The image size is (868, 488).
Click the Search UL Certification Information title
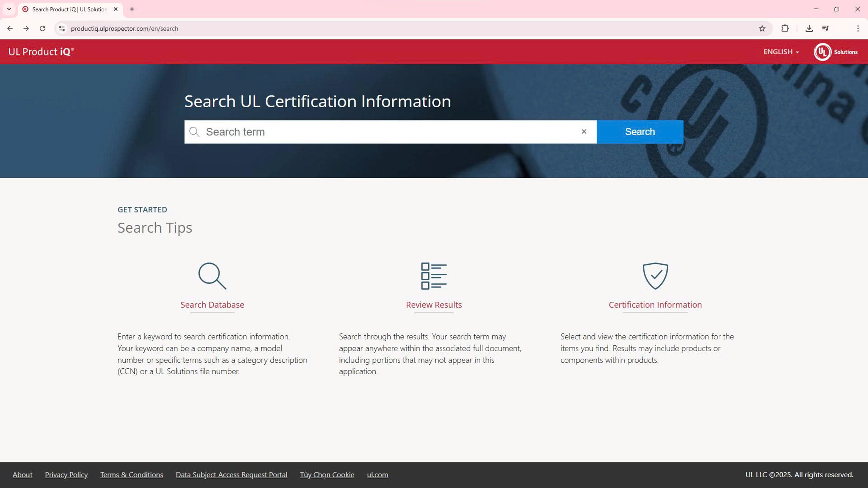317,101
